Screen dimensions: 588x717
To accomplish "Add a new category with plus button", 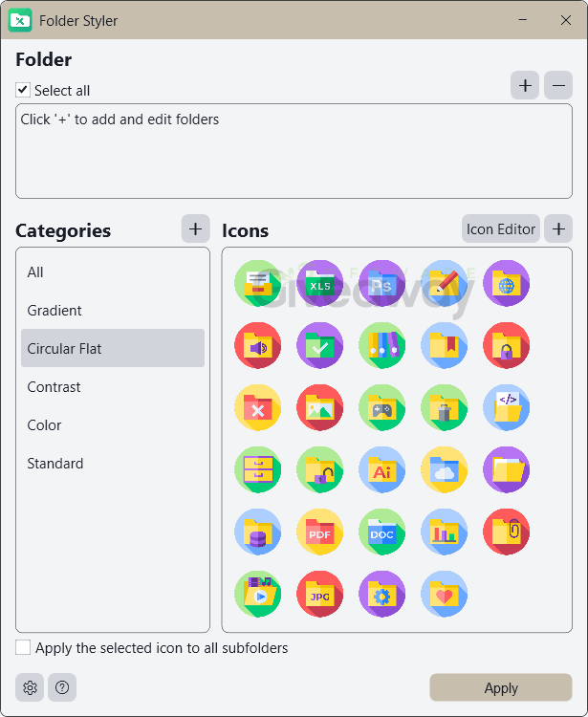I will [196, 228].
